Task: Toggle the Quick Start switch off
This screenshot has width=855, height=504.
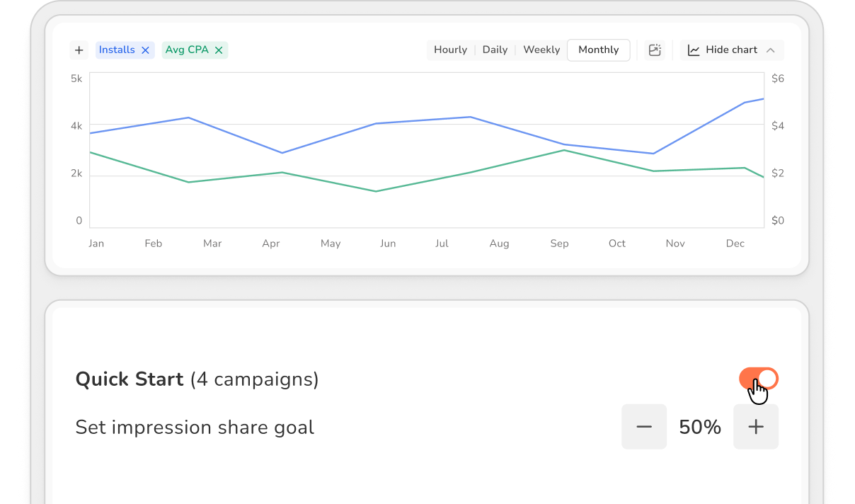Action: click(759, 379)
